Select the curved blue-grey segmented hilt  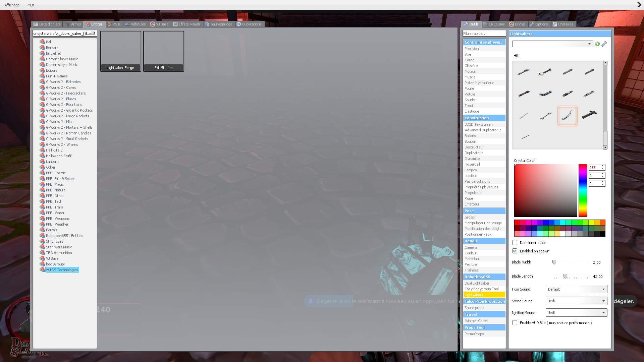point(545,94)
